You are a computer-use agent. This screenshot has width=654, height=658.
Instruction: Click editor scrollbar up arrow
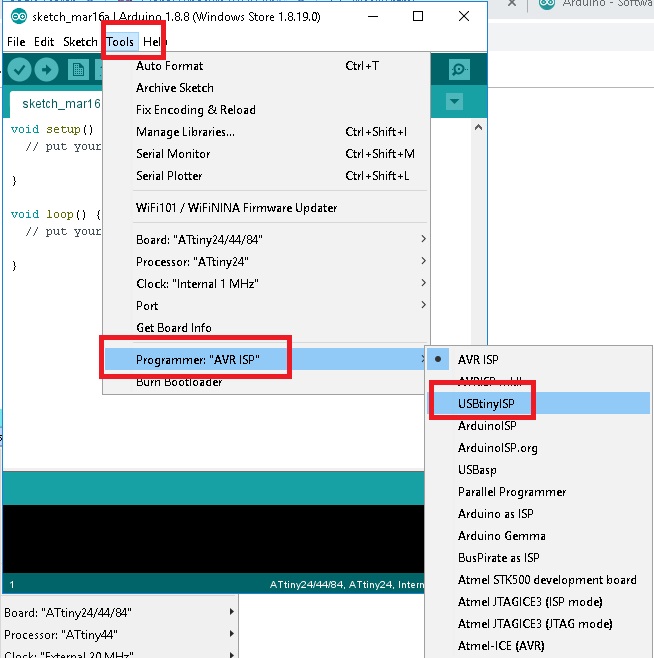click(478, 127)
